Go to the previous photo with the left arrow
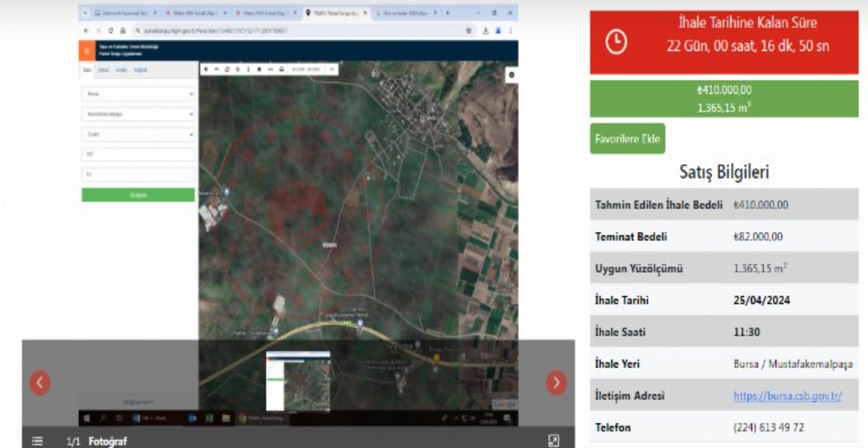Viewport: 868px width, 448px height. click(x=40, y=383)
